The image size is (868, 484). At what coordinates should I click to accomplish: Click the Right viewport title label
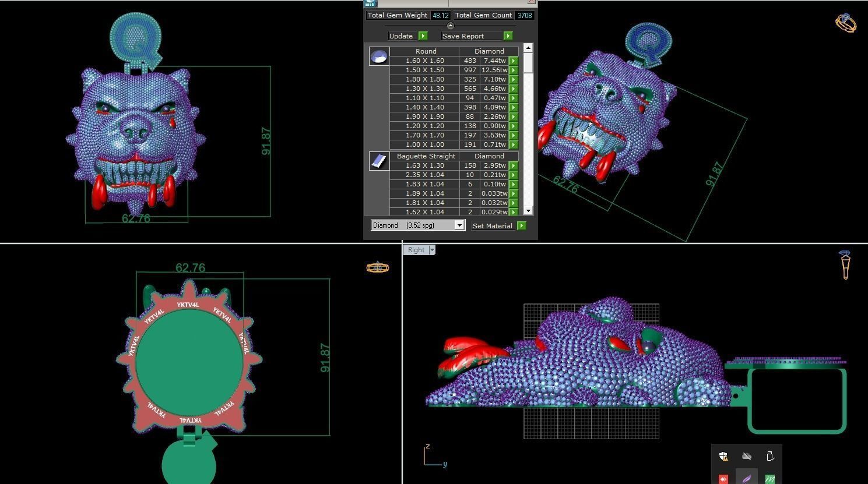[x=416, y=250]
